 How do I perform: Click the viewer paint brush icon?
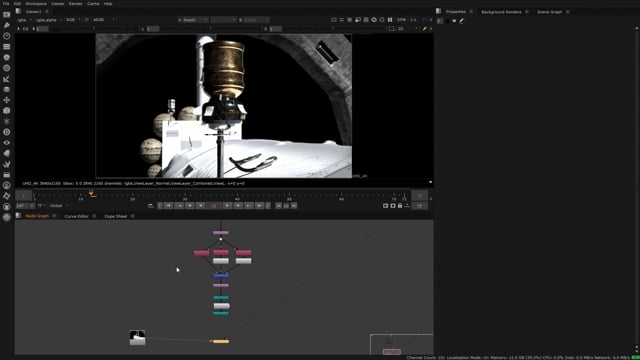click(x=424, y=29)
